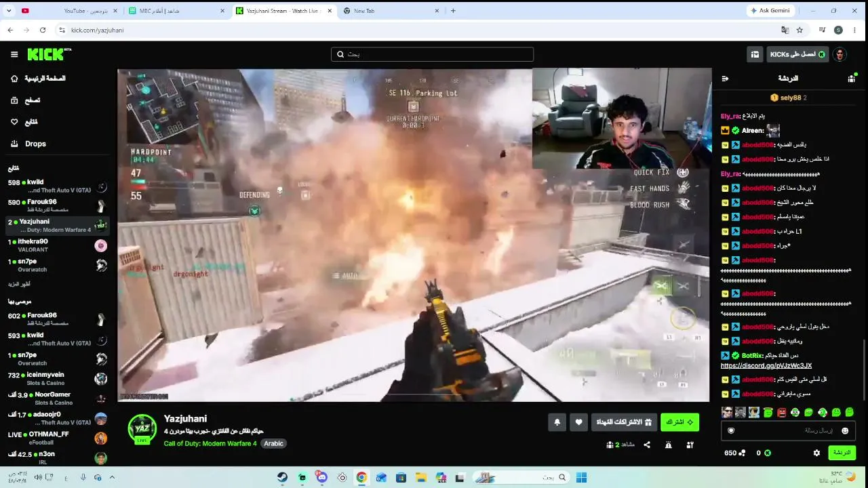The width and height of the screenshot is (868, 488).
Task: Open the gift store icon in header
Action: (x=755, y=54)
